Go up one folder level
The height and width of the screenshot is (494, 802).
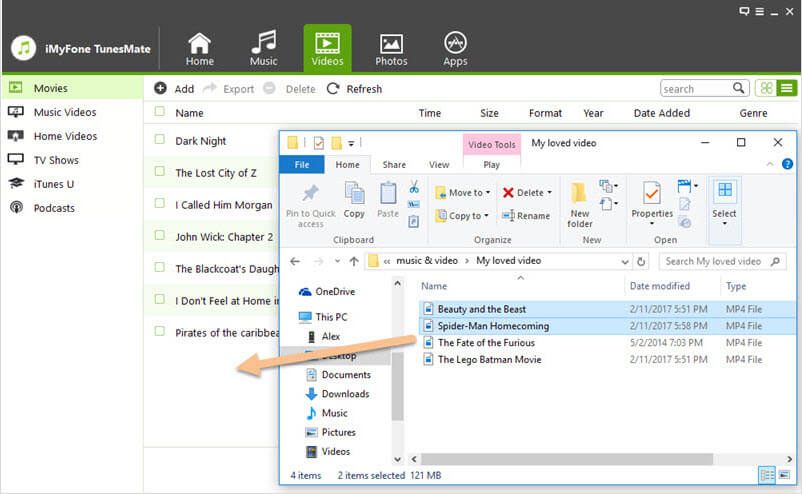tap(354, 261)
